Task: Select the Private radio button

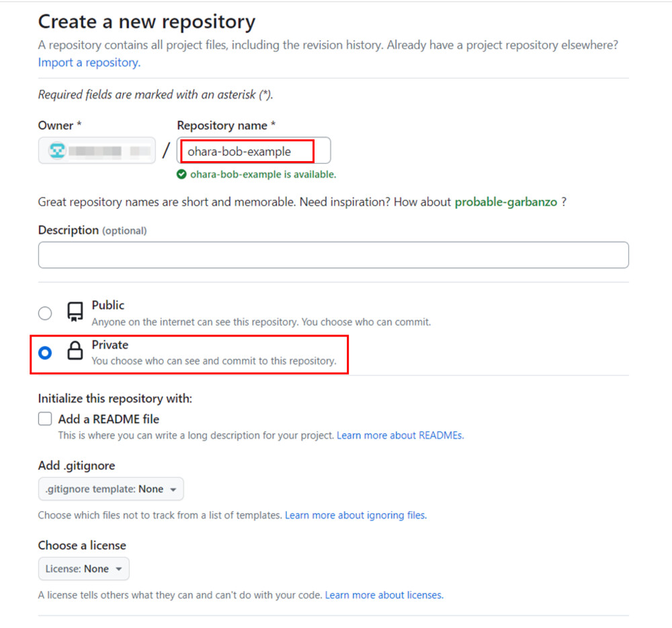Action: point(45,353)
